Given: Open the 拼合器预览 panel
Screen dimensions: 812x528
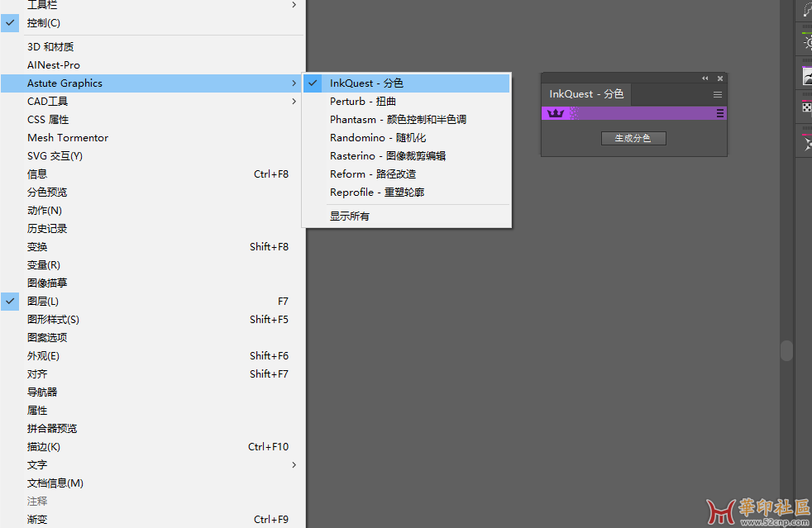Looking at the screenshot, I should point(152,429).
